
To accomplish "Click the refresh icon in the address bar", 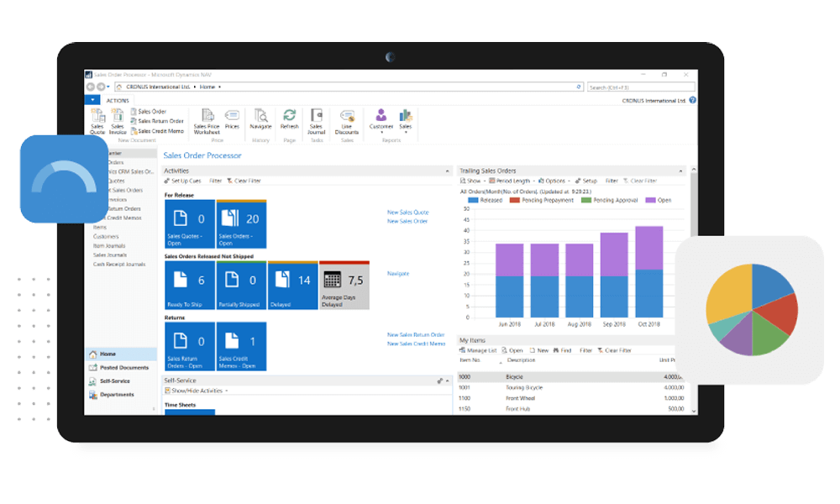I will point(579,87).
